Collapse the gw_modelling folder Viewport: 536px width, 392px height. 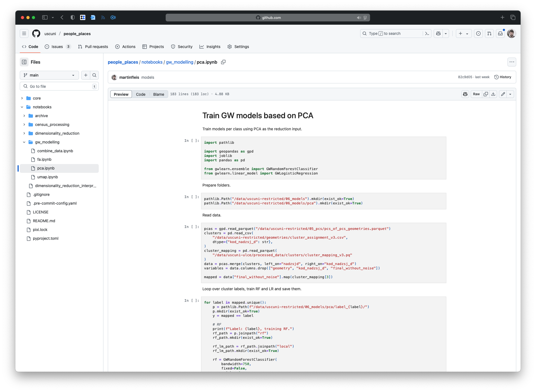click(24, 142)
